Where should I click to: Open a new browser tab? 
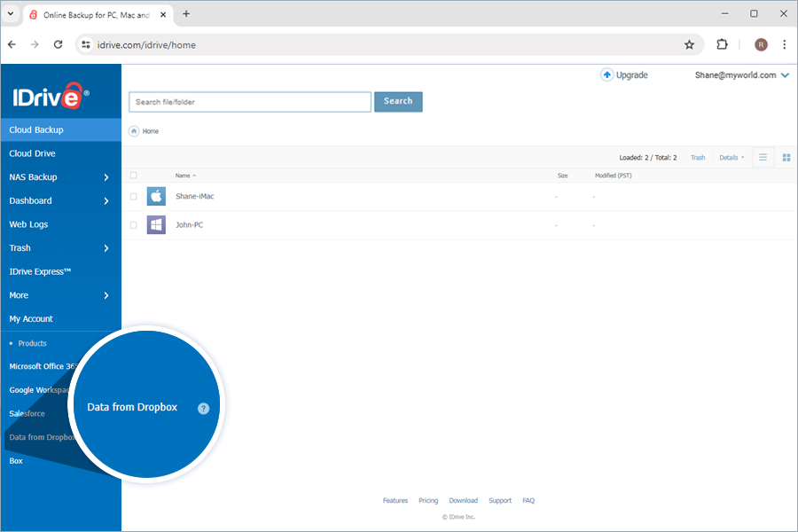pos(186,14)
